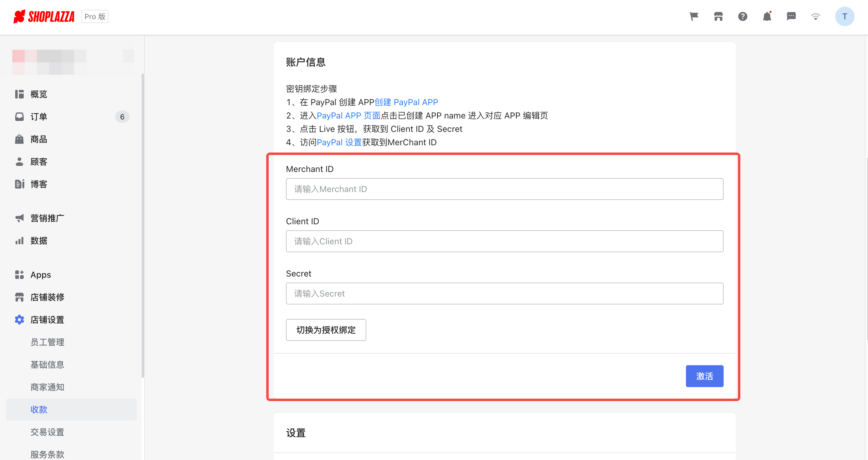Open the PayPal APP 页面 link

(x=348, y=116)
